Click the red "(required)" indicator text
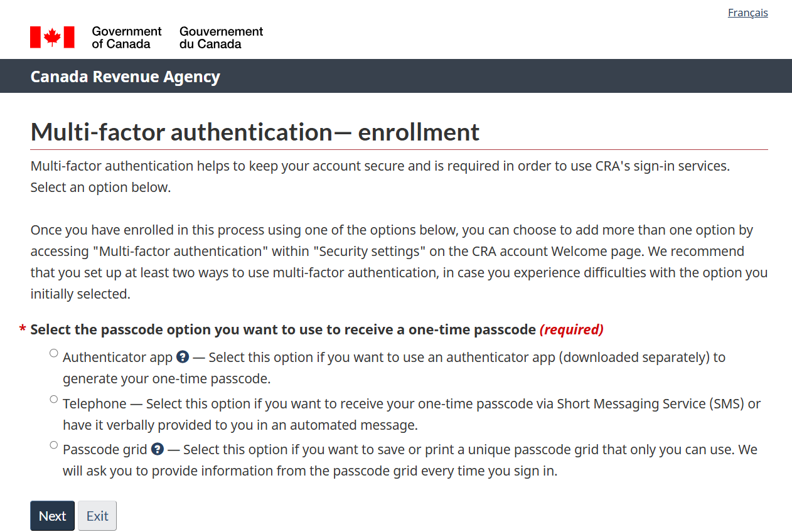This screenshot has width=792, height=532. pos(571,329)
